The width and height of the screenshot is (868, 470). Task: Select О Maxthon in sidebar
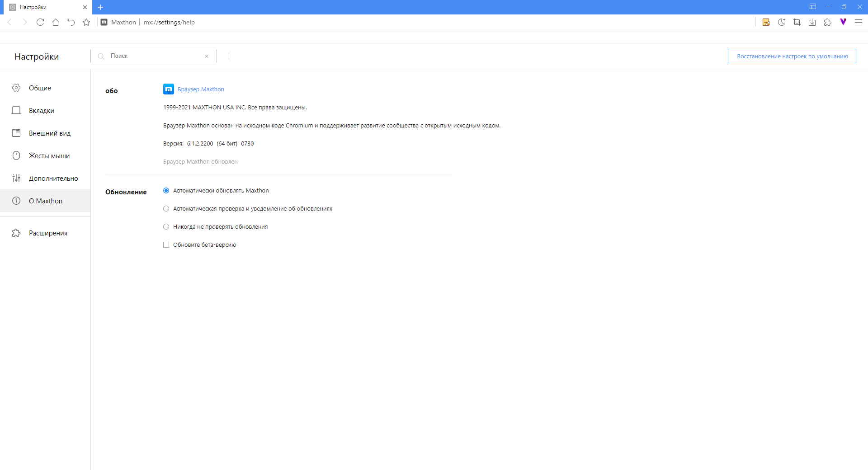point(45,201)
